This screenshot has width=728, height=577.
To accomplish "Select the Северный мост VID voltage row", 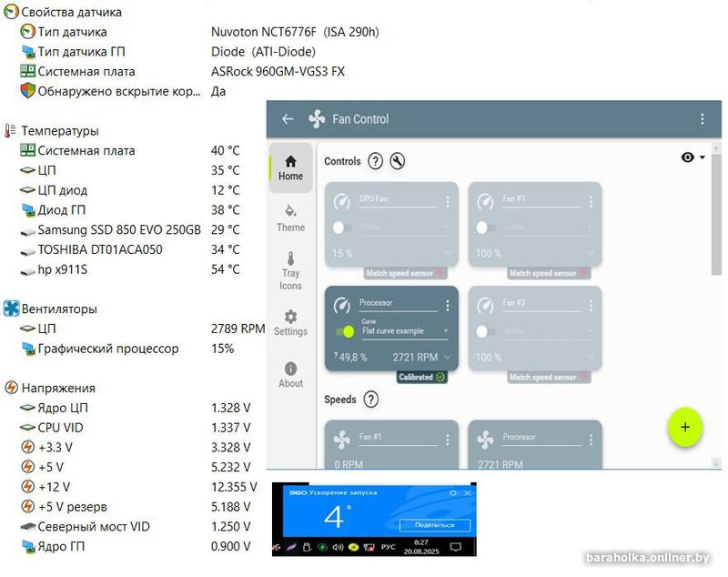I will click(x=135, y=527).
